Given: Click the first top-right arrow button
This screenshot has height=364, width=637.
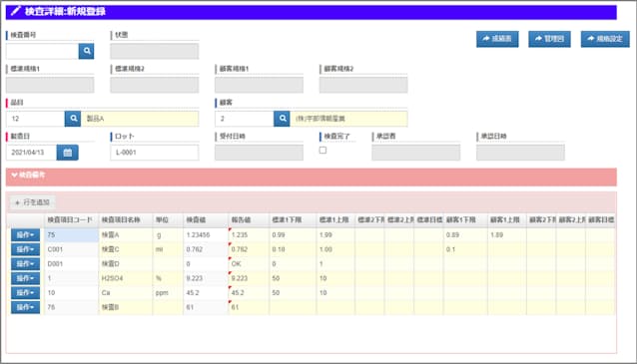Looking at the screenshot, I should coord(497,39).
